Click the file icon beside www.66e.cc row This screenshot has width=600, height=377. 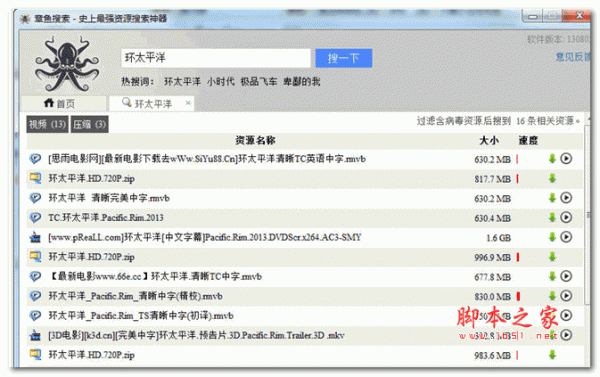point(35,276)
